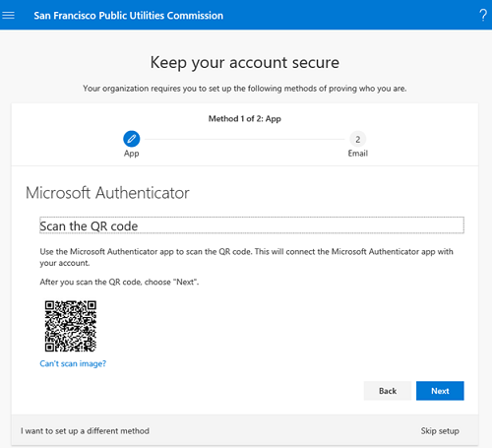
Task: Click the "Use the Microsoft Authenticator app" paragraph
Action: [247, 257]
